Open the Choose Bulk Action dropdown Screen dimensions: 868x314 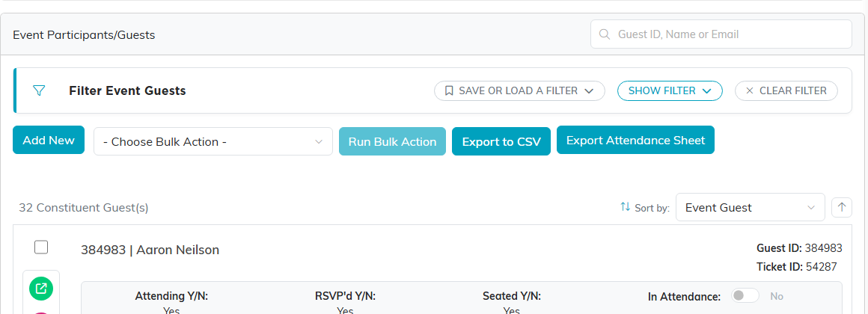(x=213, y=141)
